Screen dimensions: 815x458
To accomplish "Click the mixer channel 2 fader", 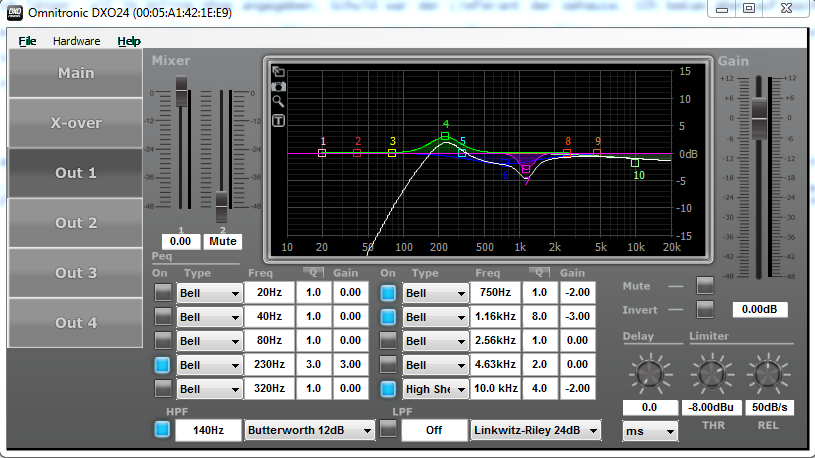I will click(x=221, y=207).
